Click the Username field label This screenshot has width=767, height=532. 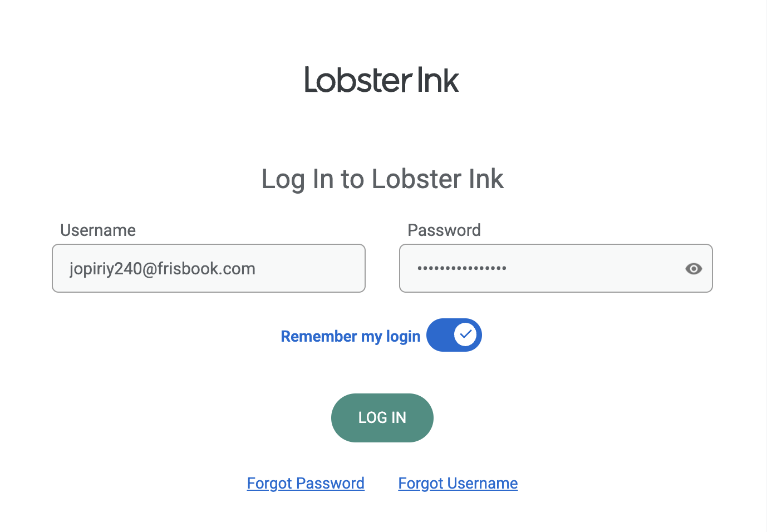click(x=98, y=230)
